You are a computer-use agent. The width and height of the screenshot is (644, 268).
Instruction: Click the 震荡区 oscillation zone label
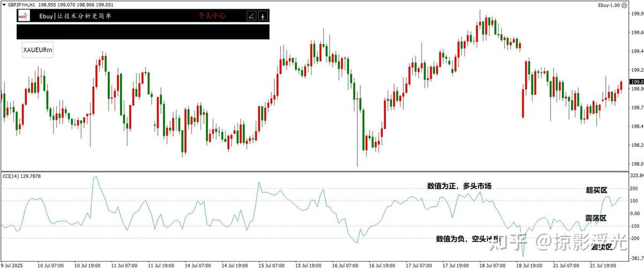[x=595, y=218]
